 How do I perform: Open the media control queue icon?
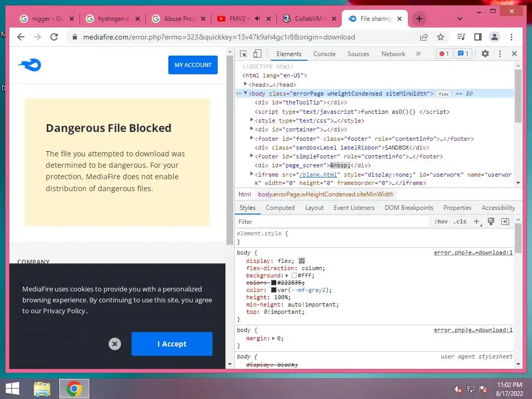(461, 37)
